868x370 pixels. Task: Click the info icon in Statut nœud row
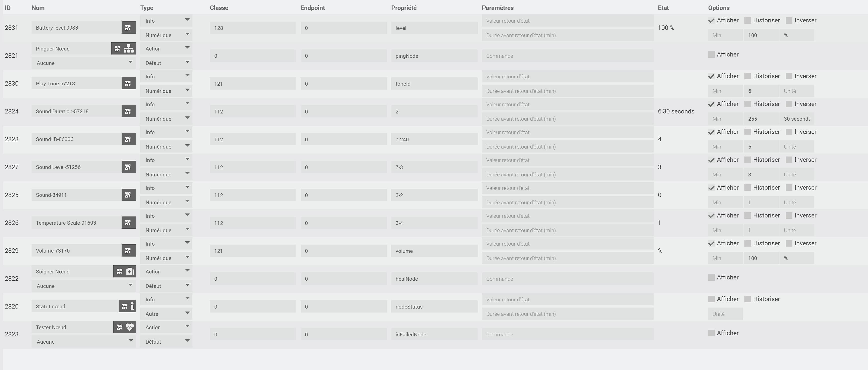[132, 306]
